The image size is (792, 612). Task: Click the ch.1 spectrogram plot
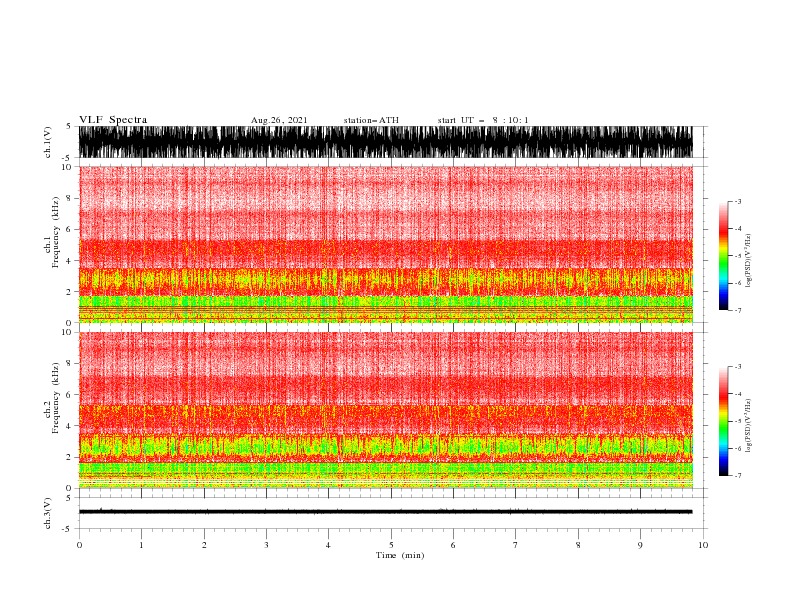385,244
